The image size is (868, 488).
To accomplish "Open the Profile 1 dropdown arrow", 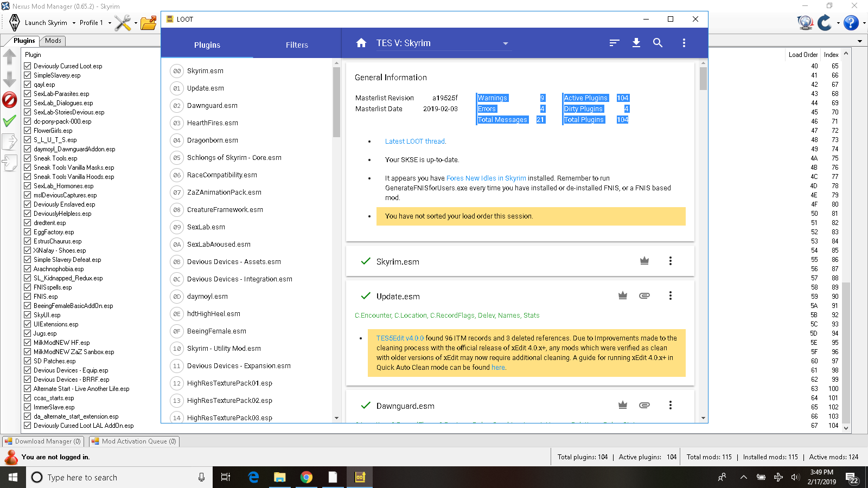I will (x=110, y=23).
